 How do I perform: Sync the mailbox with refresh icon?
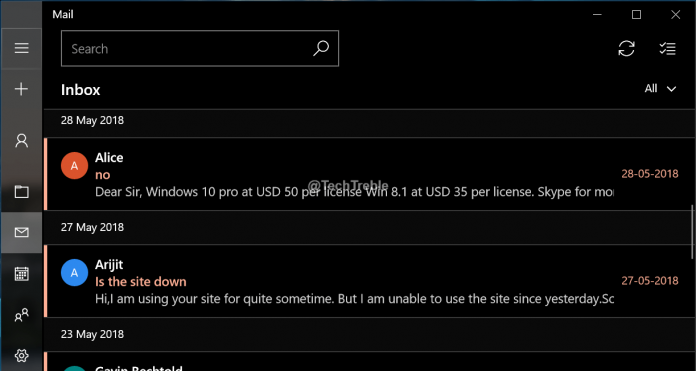coord(626,48)
